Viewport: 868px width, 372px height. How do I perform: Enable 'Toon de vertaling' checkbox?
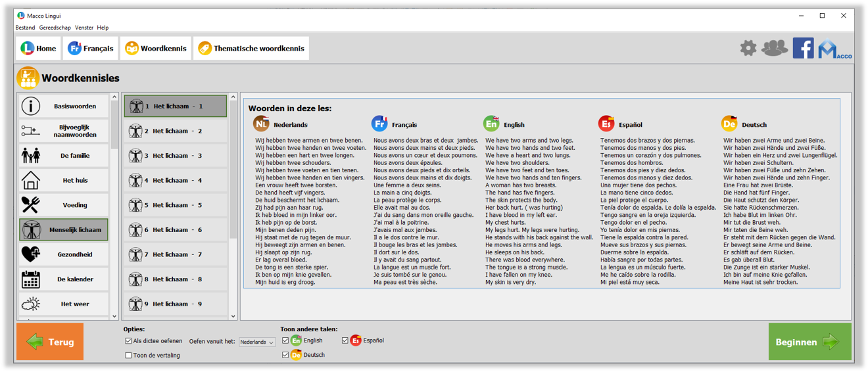(x=128, y=356)
